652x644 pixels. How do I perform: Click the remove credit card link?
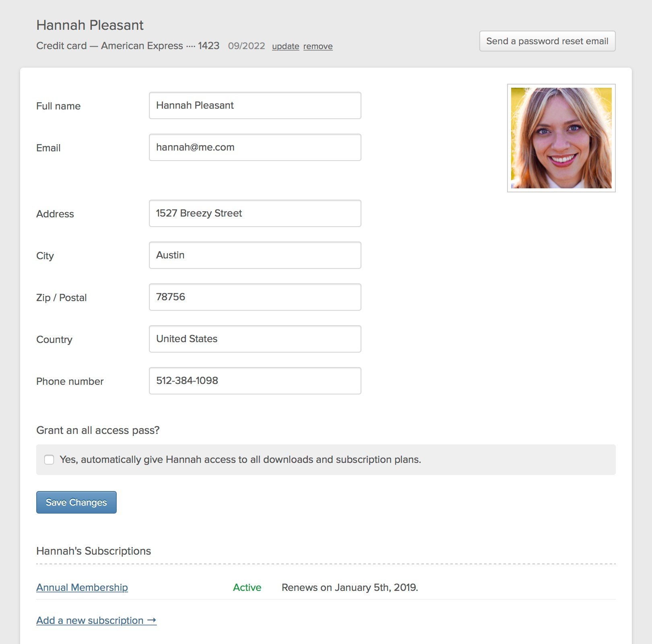318,46
